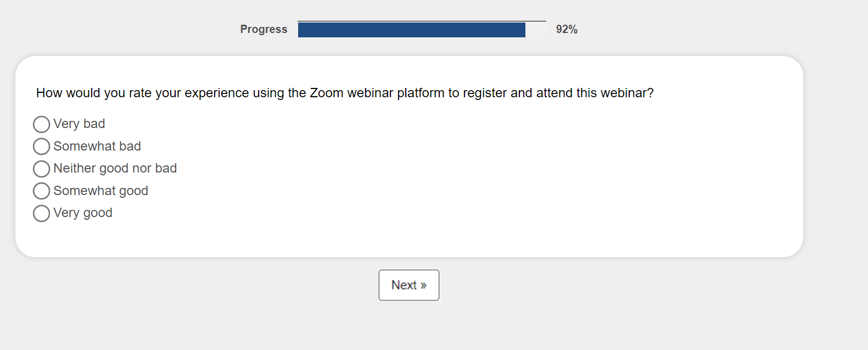Click the "Neither good nor bad" label text

(x=115, y=168)
